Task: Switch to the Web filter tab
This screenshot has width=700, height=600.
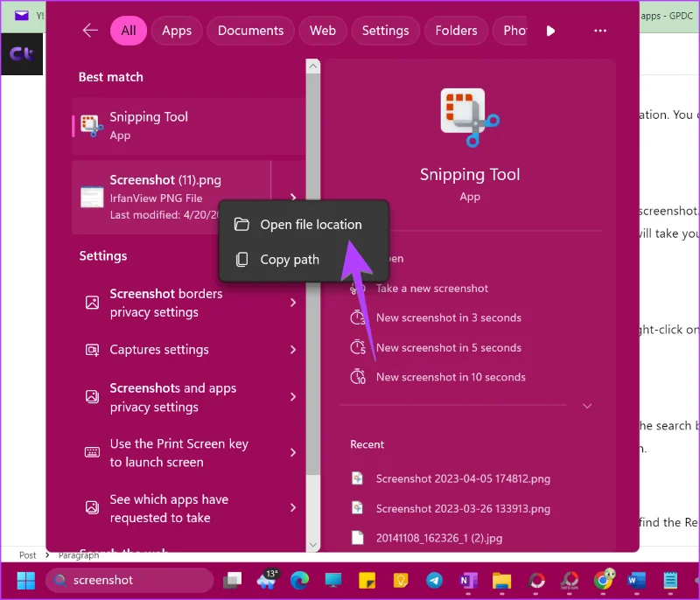Action: point(322,31)
